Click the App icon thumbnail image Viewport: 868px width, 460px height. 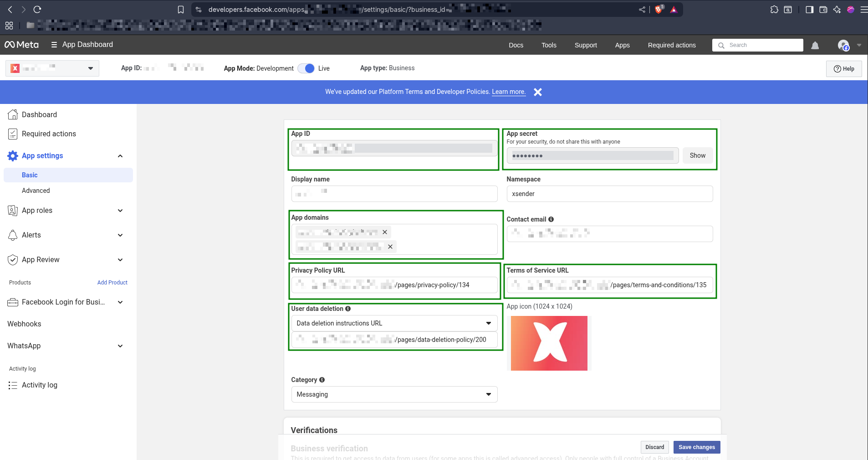coord(549,343)
